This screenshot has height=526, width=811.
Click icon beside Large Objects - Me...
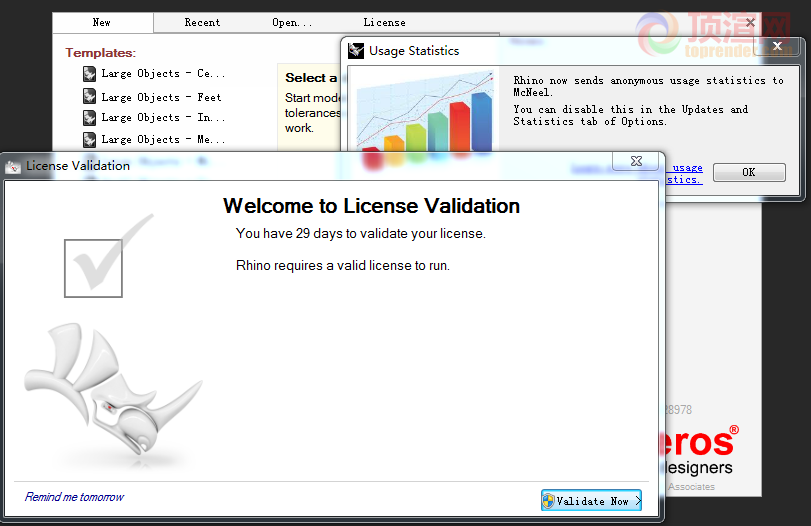(x=89, y=140)
